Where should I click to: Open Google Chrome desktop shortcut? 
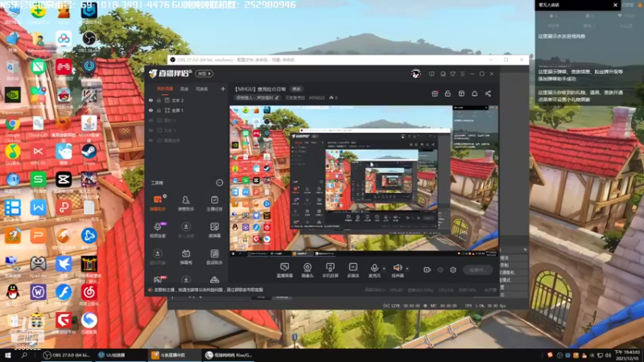pos(13,126)
